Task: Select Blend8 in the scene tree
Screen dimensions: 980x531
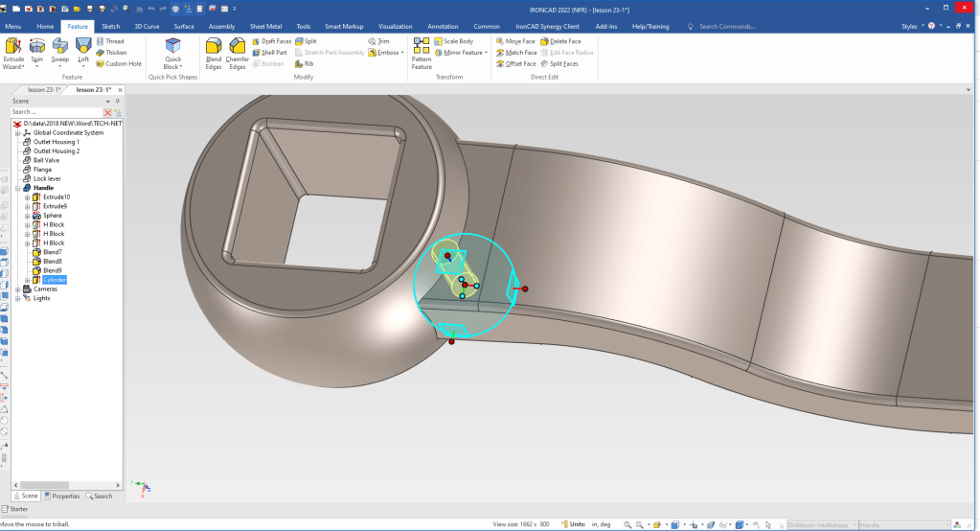Action: point(52,261)
